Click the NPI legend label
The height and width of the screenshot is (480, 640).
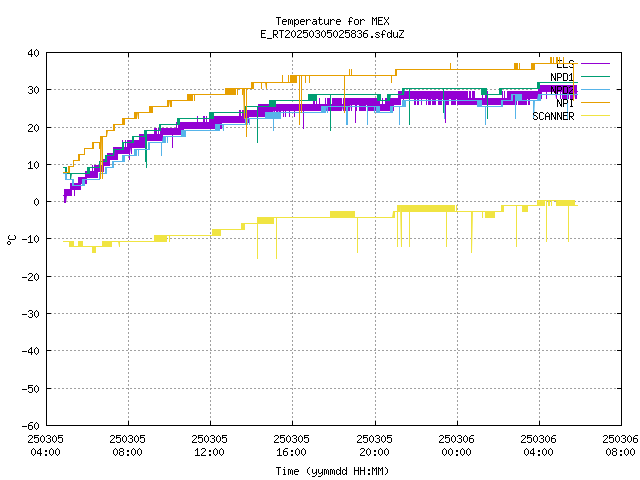tap(565, 103)
